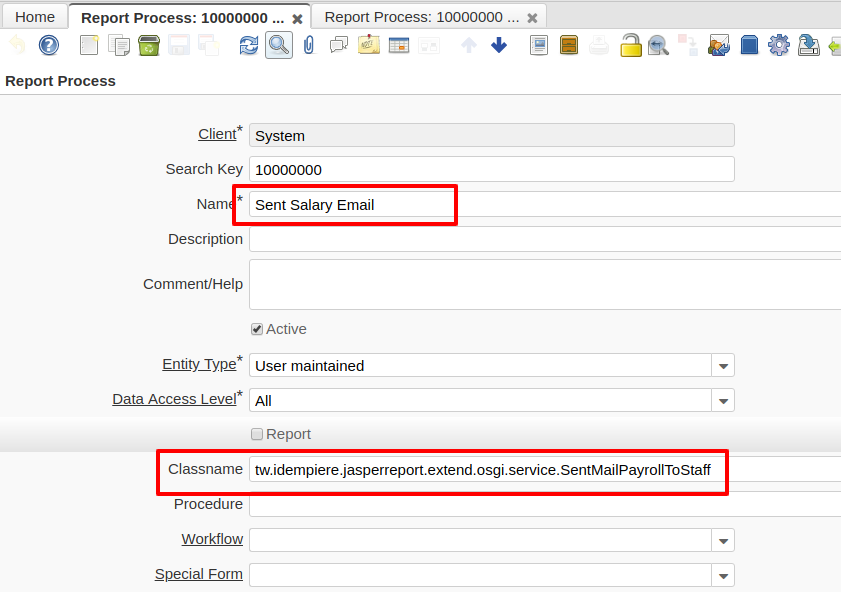
Task: Open the Special Form dropdown
Action: pyautogui.click(x=723, y=575)
